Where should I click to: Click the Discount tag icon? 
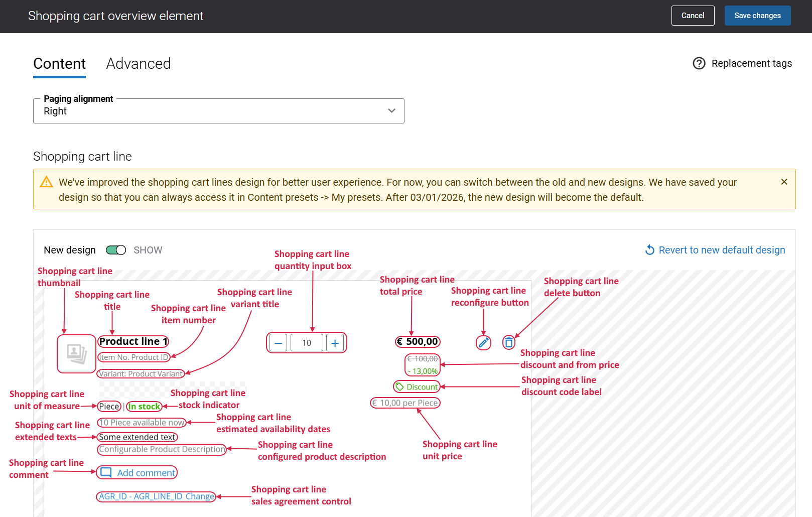(400, 387)
